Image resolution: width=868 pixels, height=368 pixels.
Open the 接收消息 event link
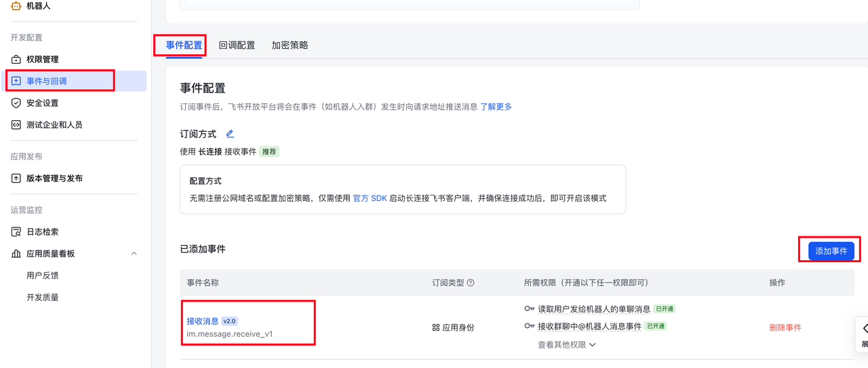coord(202,321)
